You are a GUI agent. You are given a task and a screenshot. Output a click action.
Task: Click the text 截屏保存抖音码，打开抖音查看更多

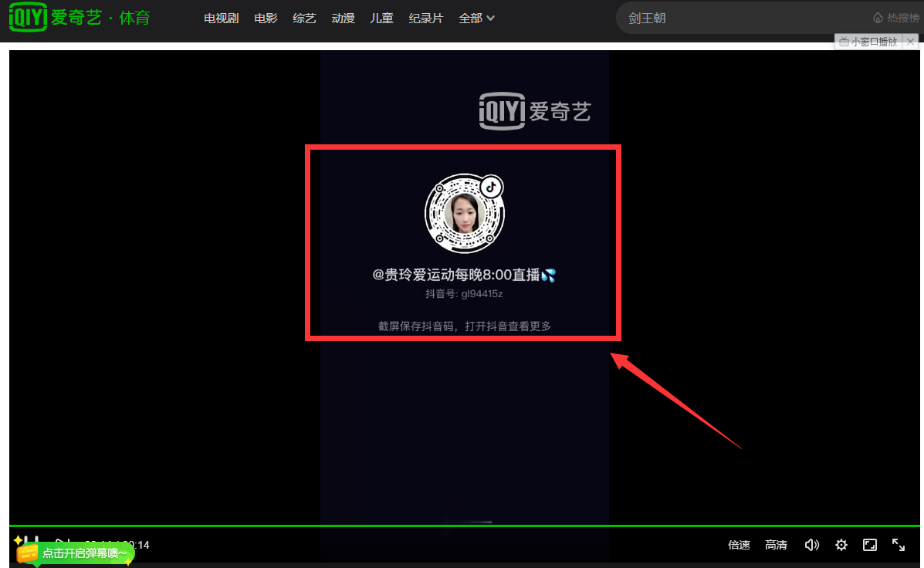[465, 326]
